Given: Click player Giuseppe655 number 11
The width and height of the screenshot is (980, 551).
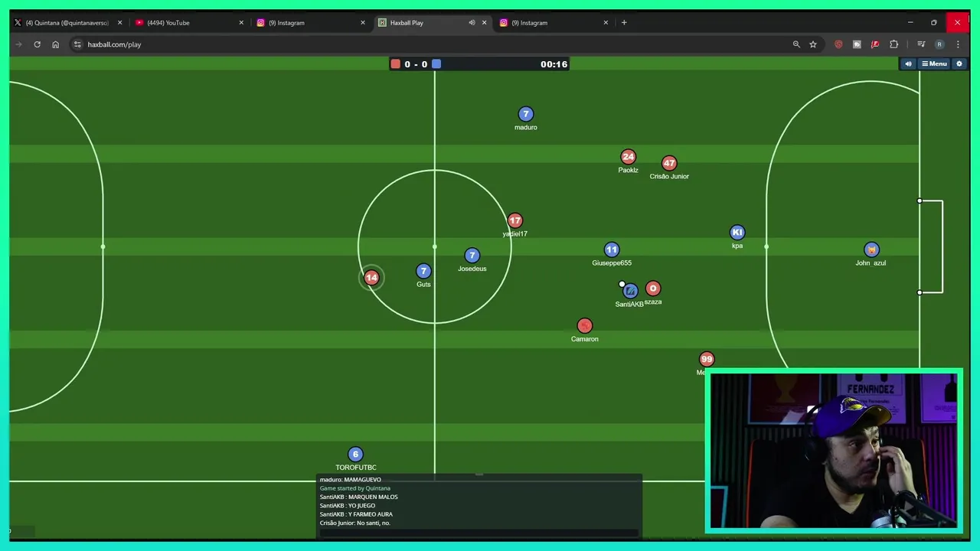Looking at the screenshot, I should 611,249.
